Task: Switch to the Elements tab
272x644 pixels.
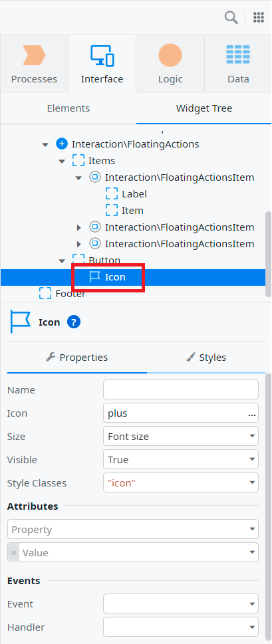Action: (x=68, y=108)
